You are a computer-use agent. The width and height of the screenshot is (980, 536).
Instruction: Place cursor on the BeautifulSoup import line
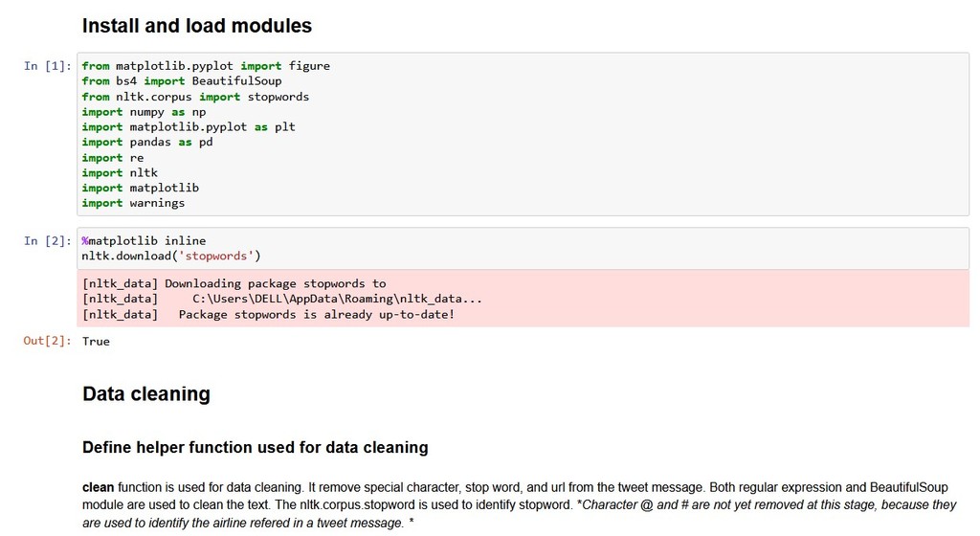(x=181, y=81)
